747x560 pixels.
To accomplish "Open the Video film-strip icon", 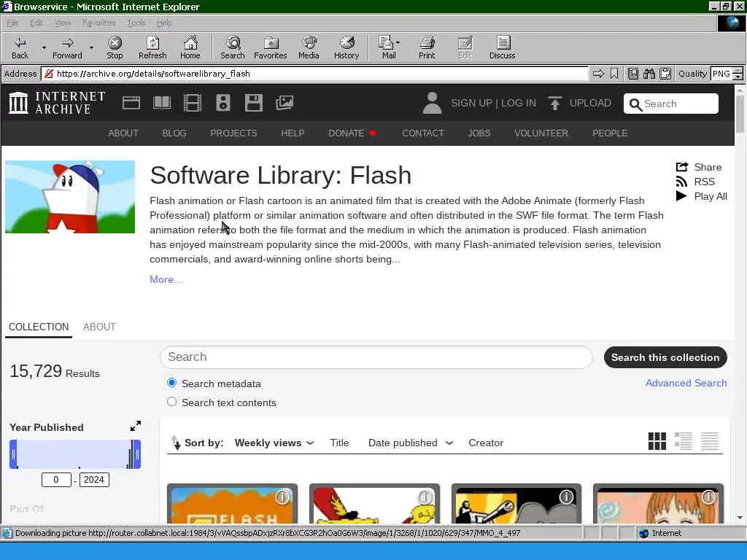I will click(193, 103).
